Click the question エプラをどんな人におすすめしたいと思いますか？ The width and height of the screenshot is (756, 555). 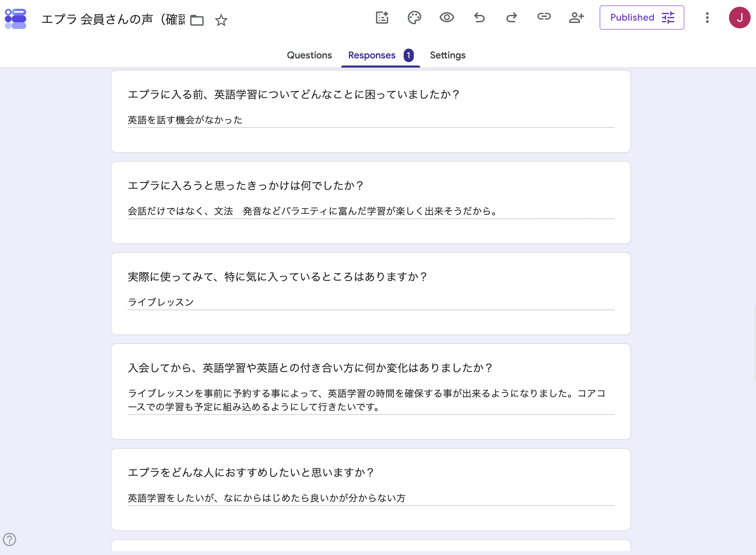251,472
